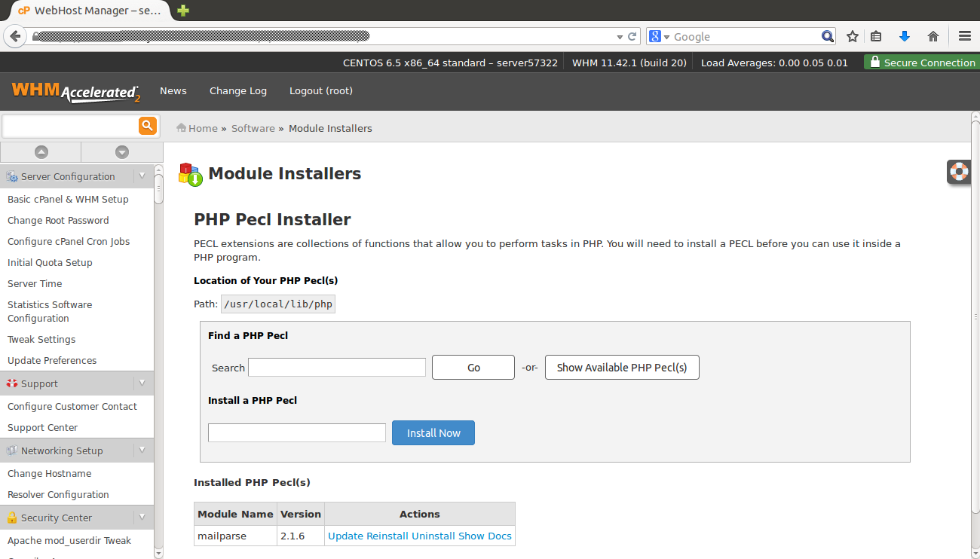Click the bookmark star icon
This screenshot has height=559, width=980.
pyautogui.click(x=853, y=36)
